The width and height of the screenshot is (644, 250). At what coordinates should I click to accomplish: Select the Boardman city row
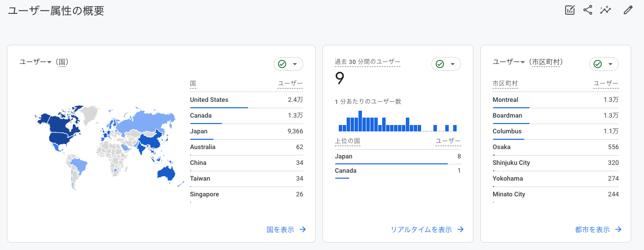click(556, 116)
